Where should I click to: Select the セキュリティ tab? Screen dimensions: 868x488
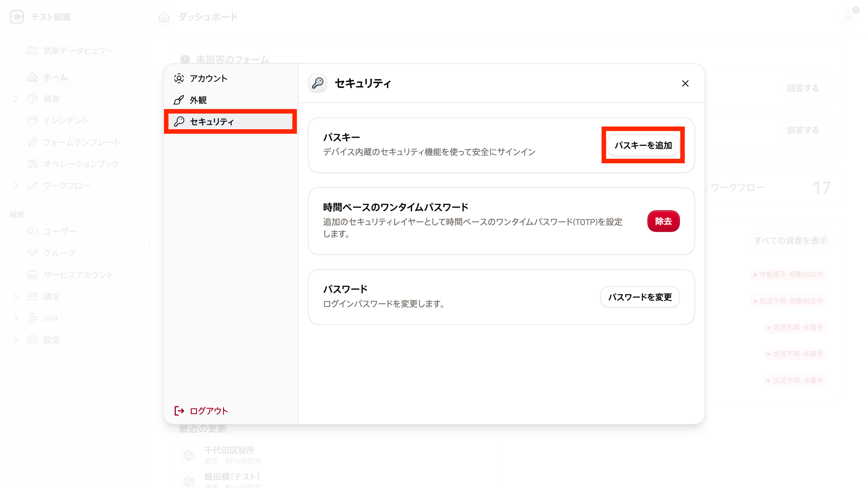(x=231, y=122)
